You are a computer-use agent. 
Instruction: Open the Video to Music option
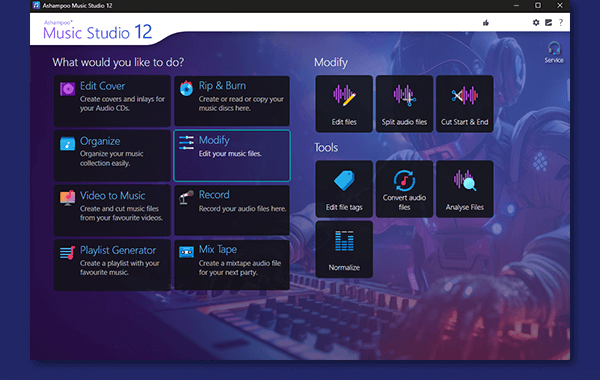112,210
